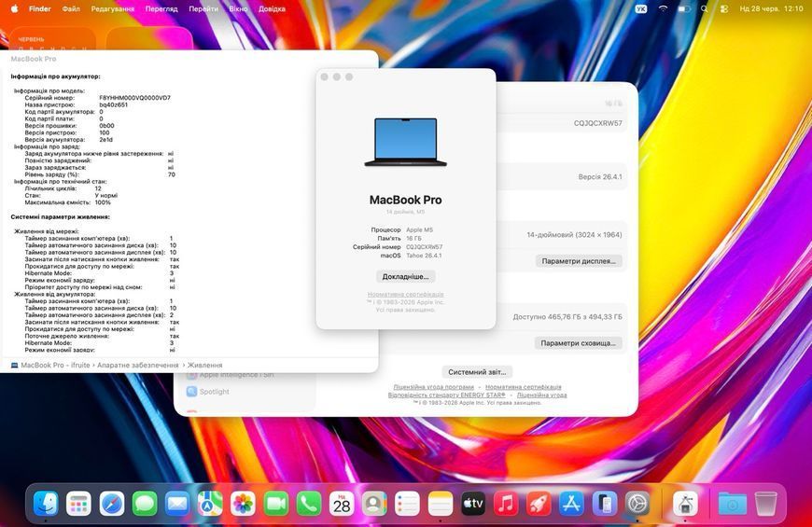Click Версія 26.4.1 in Settings window
The width and height of the screenshot is (812, 527).
600,176
